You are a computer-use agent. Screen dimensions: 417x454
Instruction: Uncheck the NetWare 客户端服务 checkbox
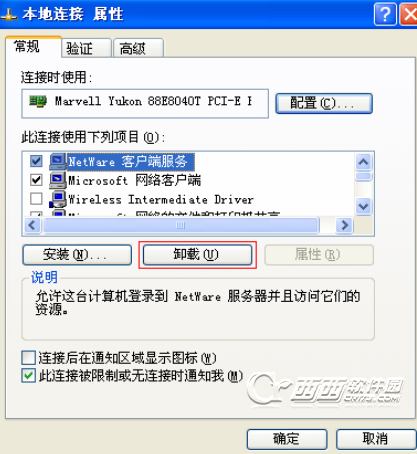(x=36, y=161)
